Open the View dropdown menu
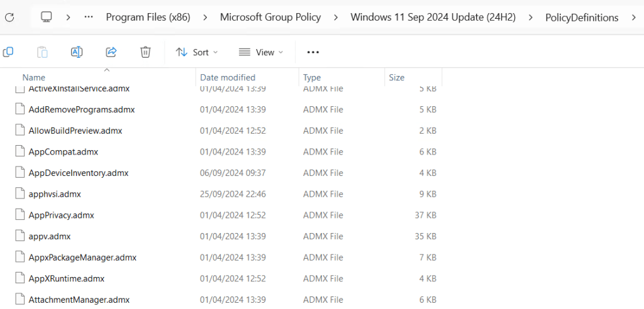Screen dimensions: 644x309 [261, 52]
